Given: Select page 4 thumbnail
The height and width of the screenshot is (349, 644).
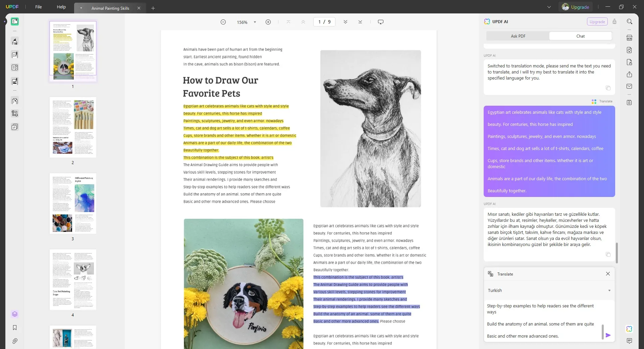Looking at the screenshot, I should pyautogui.click(x=73, y=280).
